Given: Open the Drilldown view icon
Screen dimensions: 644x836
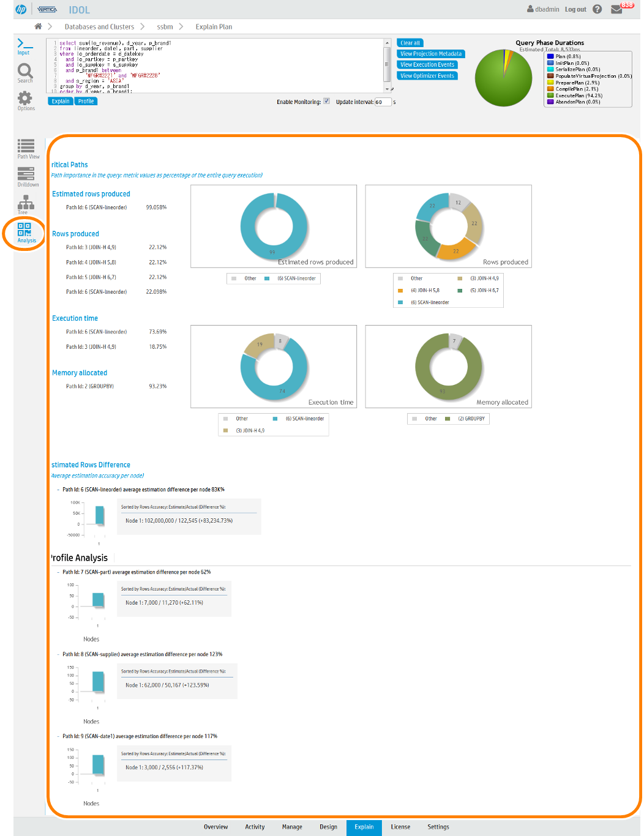Looking at the screenshot, I should click(26, 175).
